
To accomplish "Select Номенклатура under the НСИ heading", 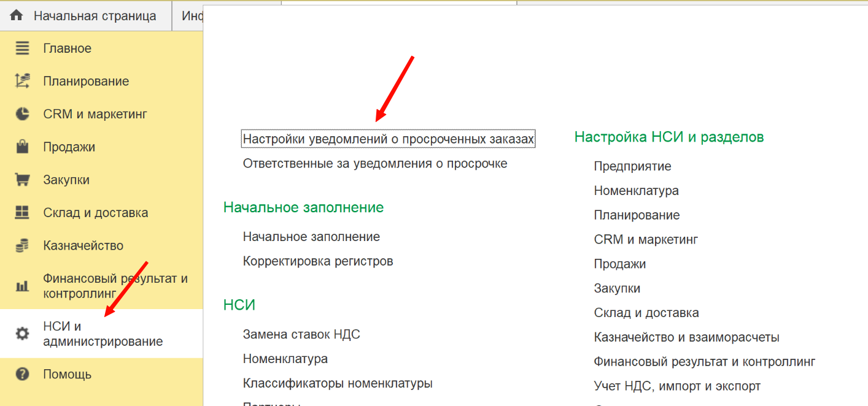I will (x=285, y=359).
